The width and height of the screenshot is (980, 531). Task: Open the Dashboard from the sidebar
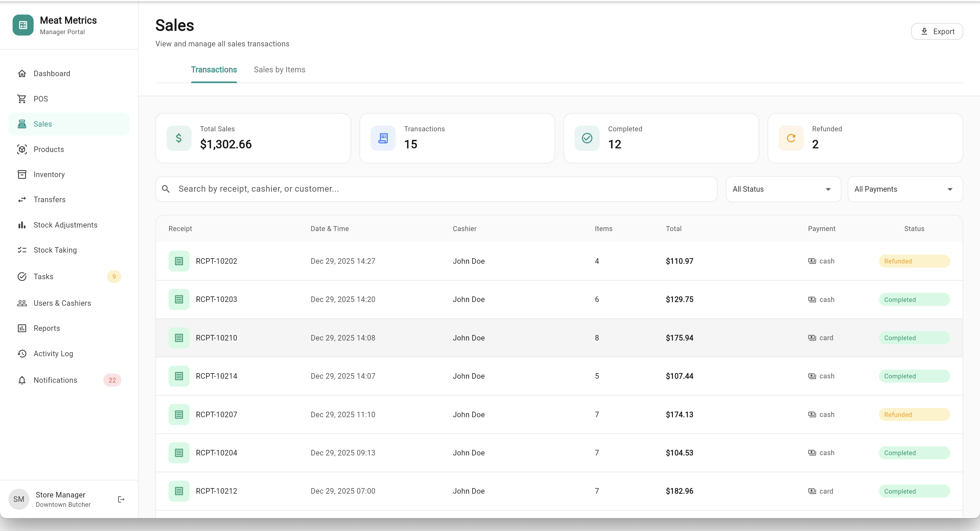52,73
